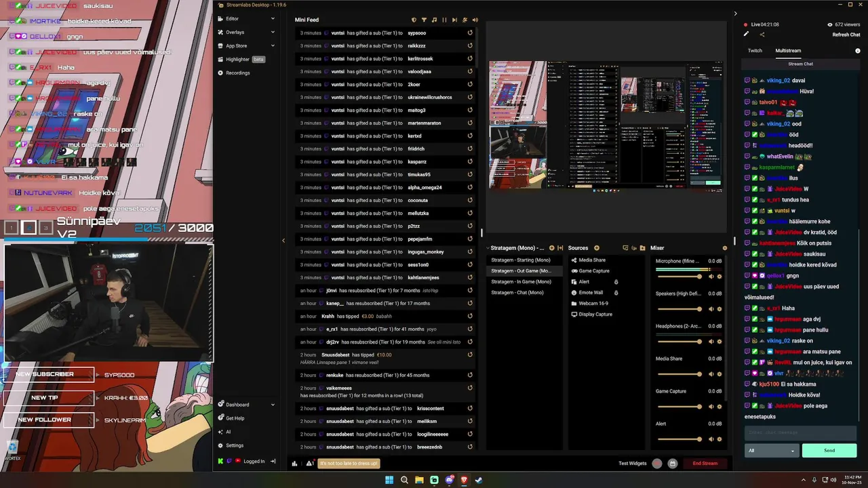Pause the Mini Feed alert queue
Screen dimensions: 868x488
tap(444, 20)
